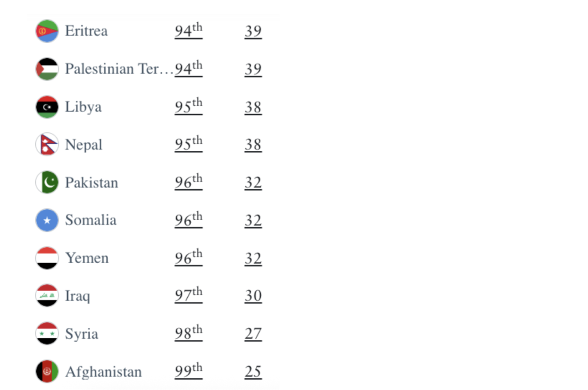Viewport: 588px width, 390px height.
Task: Click the Iraq flag icon
Action: [x=47, y=296]
